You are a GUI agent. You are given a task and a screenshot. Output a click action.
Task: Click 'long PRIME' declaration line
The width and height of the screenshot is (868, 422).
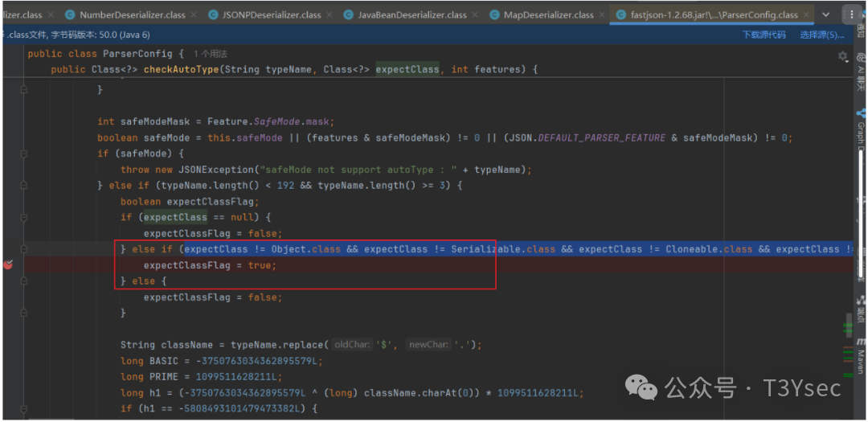click(x=202, y=377)
